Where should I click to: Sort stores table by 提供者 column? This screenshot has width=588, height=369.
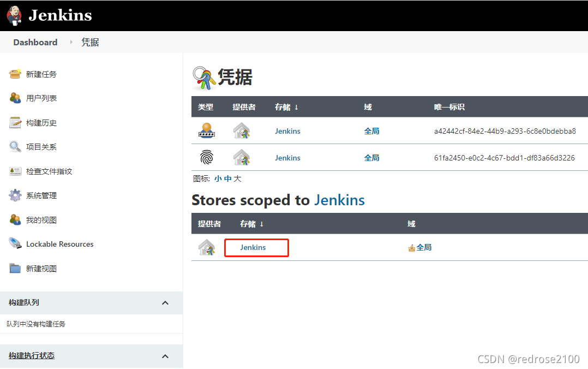(x=209, y=224)
